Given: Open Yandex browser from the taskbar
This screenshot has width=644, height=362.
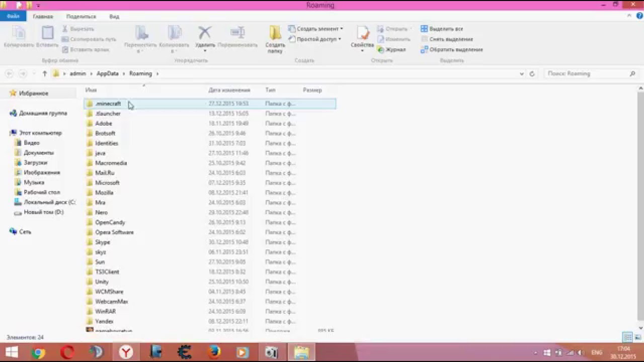Looking at the screenshot, I should (126, 352).
